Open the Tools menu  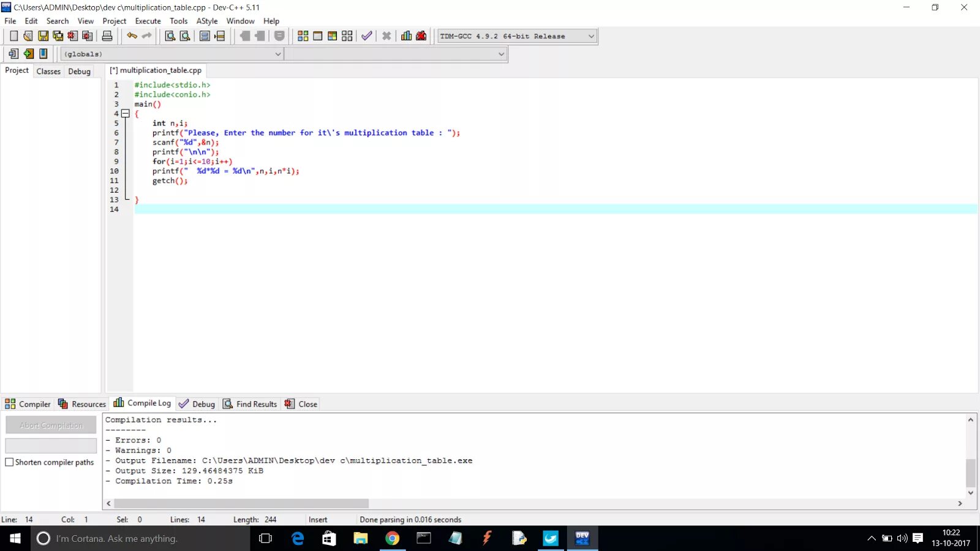pyautogui.click(x=179, y=21)
